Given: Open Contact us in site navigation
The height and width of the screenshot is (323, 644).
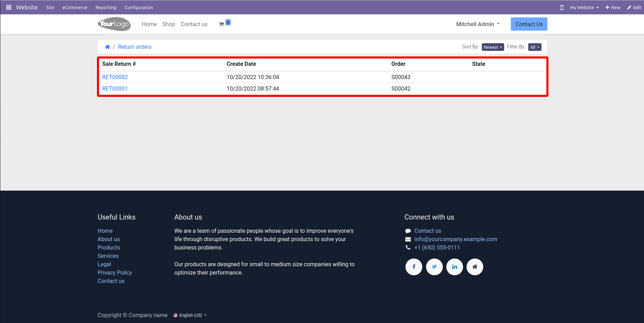Looking at the screenshot, I should (194, 24).
